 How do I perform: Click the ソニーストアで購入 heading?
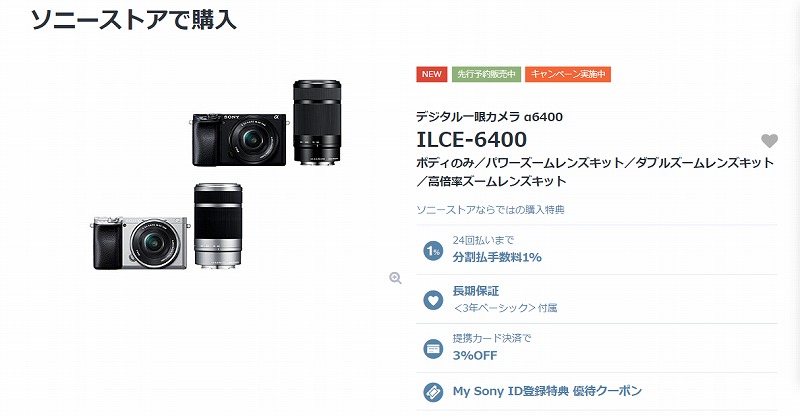click(x=134, y=20)
